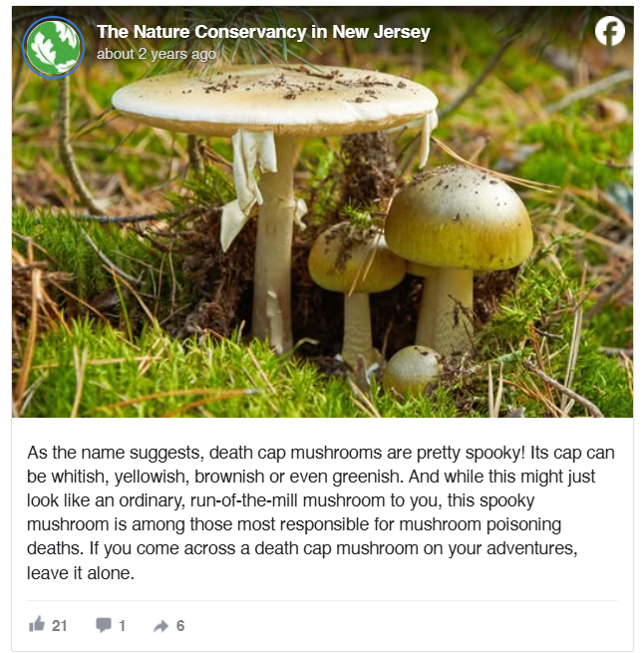View the 1 comment count

click(x=122, y=625)
